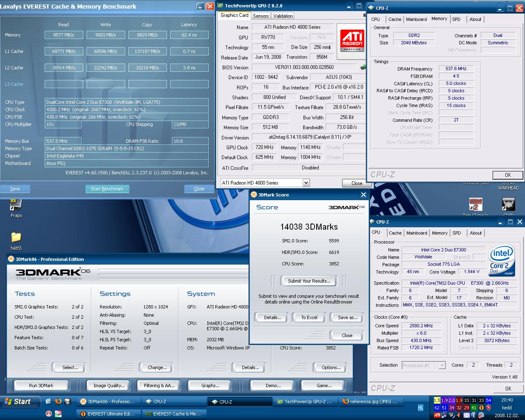Launch the GRID desktop shortcut
525x420 pixels.
tap(509, 204)
